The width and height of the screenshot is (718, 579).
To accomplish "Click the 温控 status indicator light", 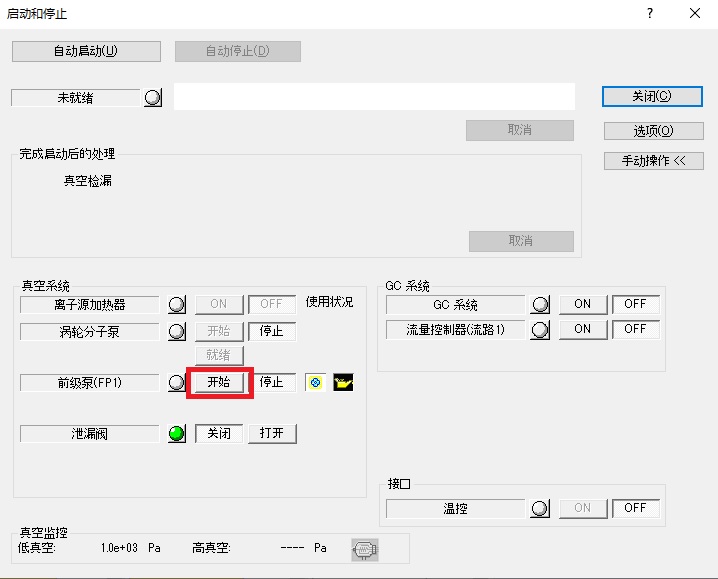I will tap(541, 508).
